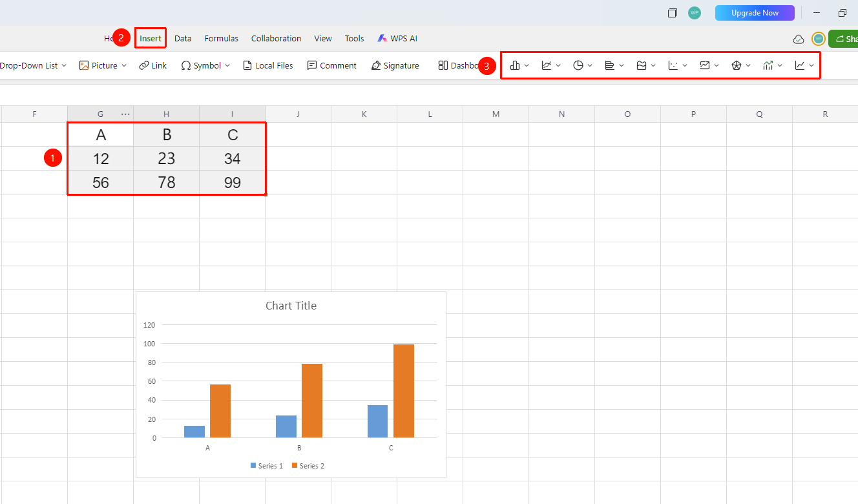Click the Series 1 legend entry
The image size is (858, 504).
(267, 466)
